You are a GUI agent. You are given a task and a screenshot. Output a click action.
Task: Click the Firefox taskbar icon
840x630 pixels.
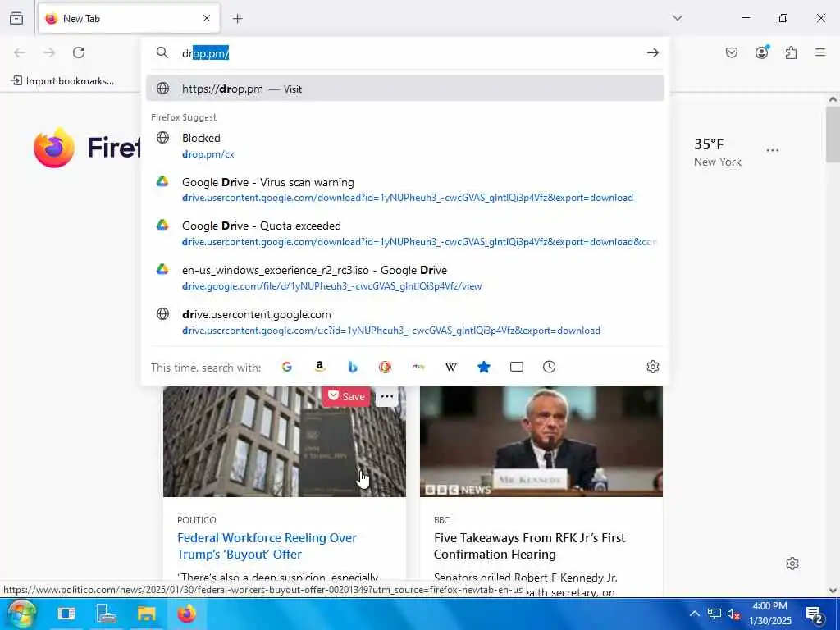pyautogui.click(x=186, y=614)
